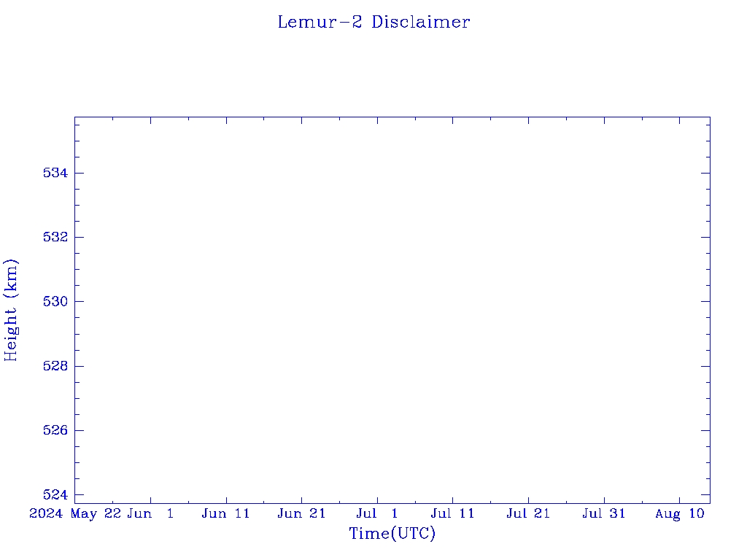
Task: Click the 524 value on height axis
Action: click(x=55, y=495)
